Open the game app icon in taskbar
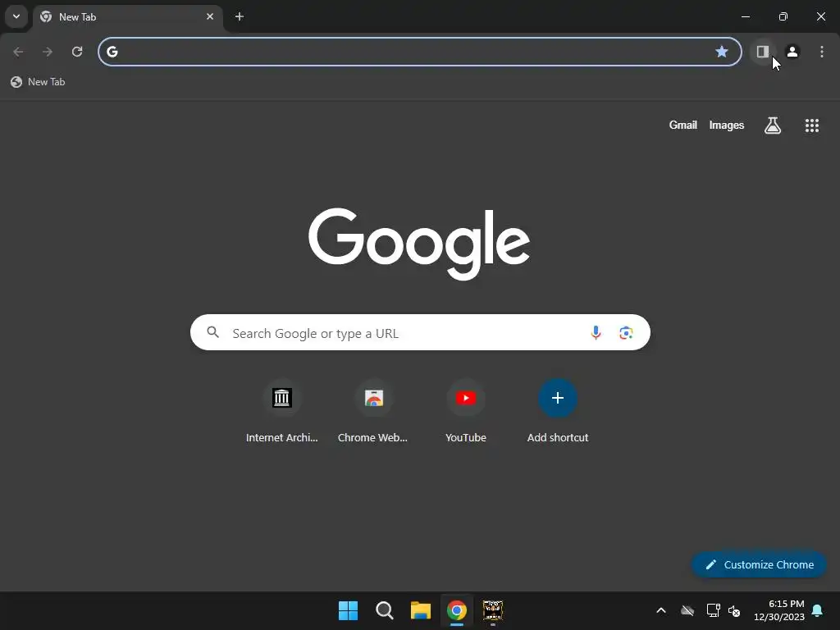This screenshot has width=840, height=630. (x=493, y=610)
